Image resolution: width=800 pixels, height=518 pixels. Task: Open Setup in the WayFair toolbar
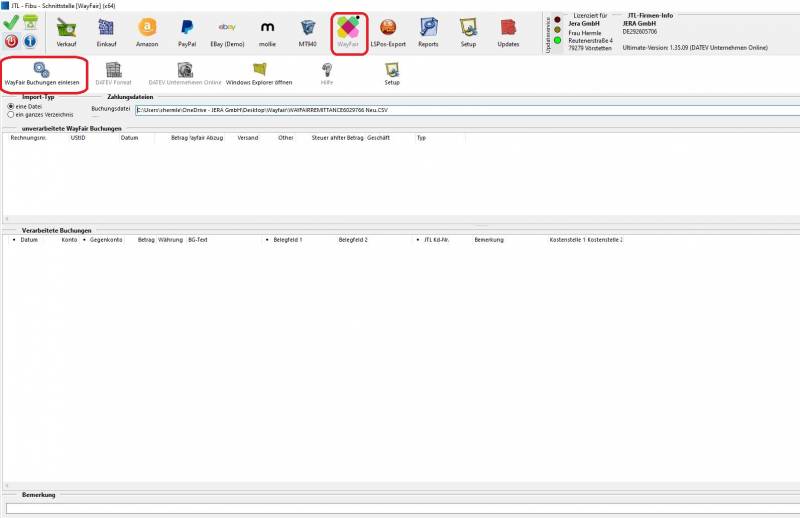tap(392, 73)
